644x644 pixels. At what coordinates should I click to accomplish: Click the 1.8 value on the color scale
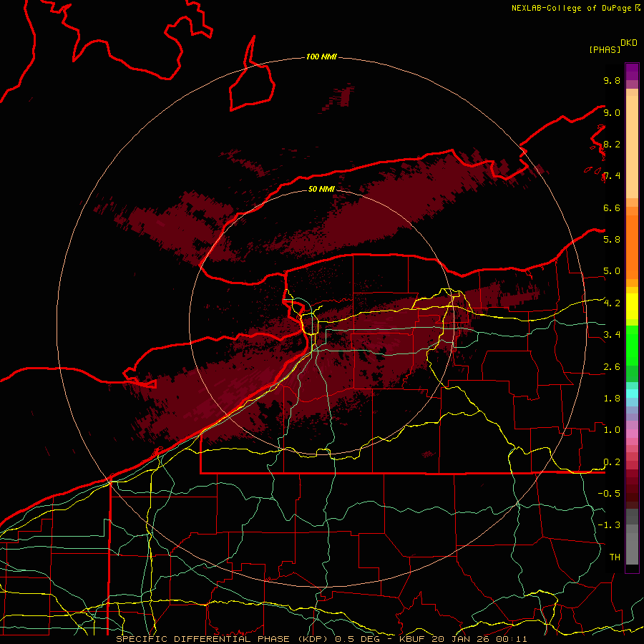point(612,399)
